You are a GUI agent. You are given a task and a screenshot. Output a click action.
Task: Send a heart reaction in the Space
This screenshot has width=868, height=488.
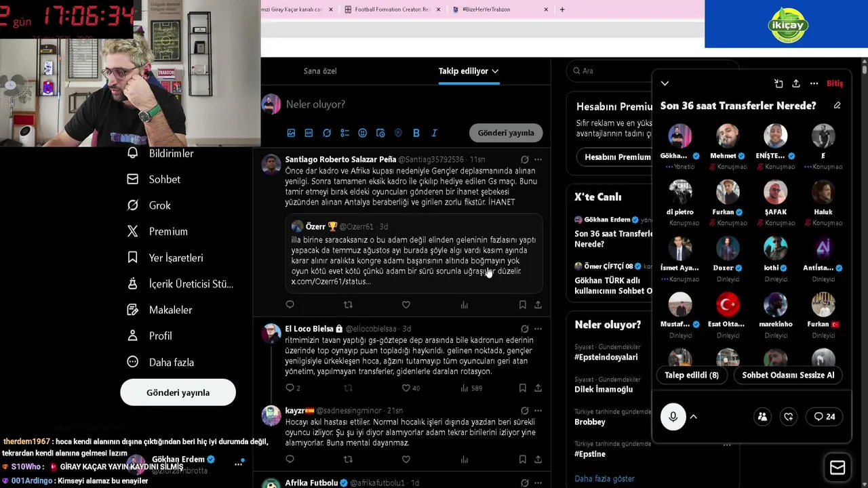pos(789,417)
